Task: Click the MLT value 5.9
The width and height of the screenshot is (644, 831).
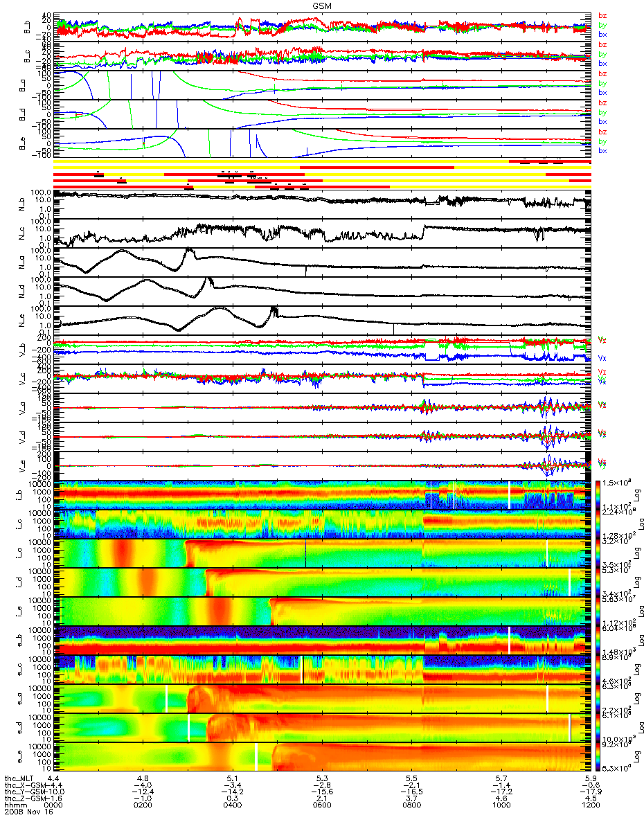Action: point(591,778)
